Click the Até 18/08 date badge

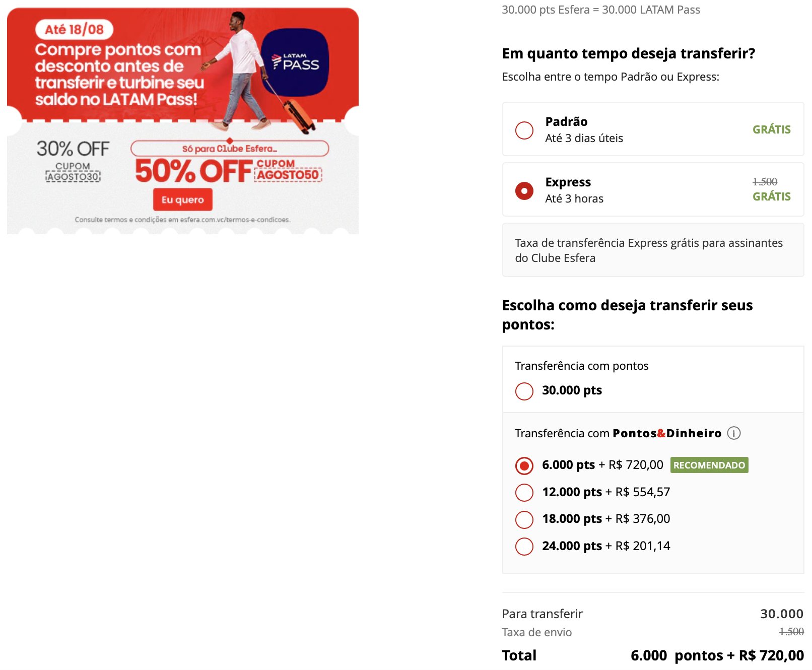pyautogui.click(x=74, y=29)
